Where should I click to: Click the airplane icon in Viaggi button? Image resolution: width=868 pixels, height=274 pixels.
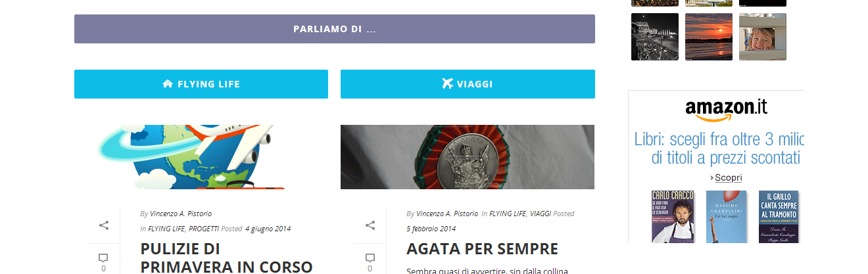click(448, 83)
